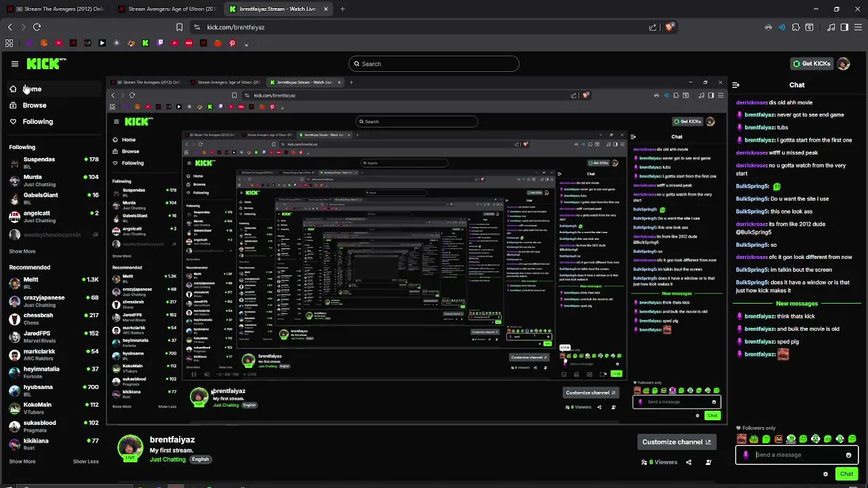The width and height of the screenshot is (868, 488).
Task: Open the address bar share icon
Action: [x=652, y=27]
